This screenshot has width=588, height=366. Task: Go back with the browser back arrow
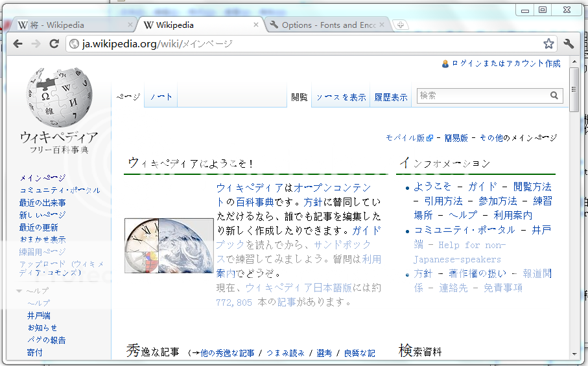pos(18,44)
